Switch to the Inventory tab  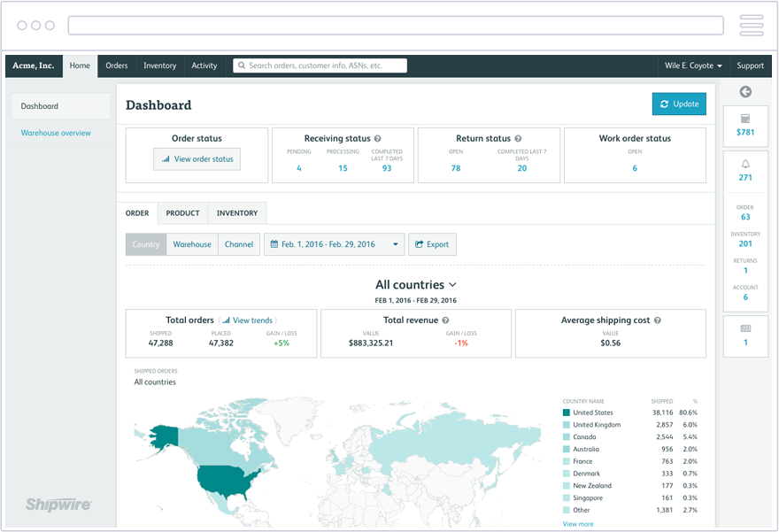pyautogui.click(x=236, y=212)
